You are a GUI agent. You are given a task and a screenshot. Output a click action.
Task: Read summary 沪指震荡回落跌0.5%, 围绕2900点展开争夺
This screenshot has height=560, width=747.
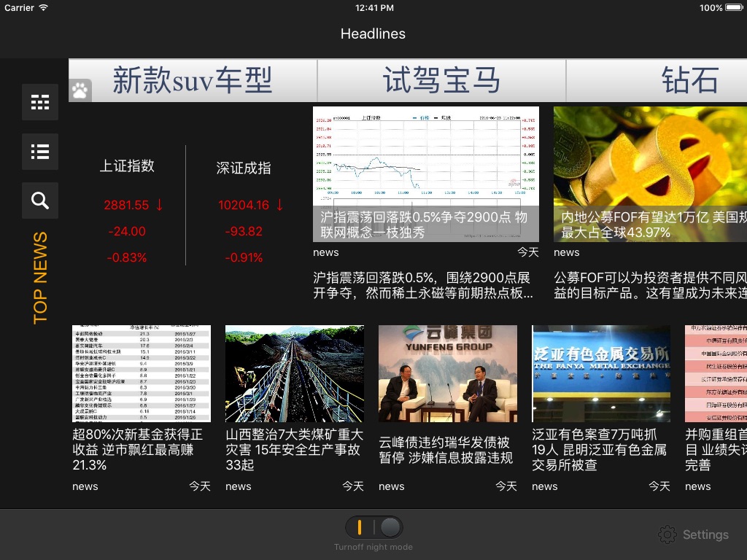click(x=423, y=285)
